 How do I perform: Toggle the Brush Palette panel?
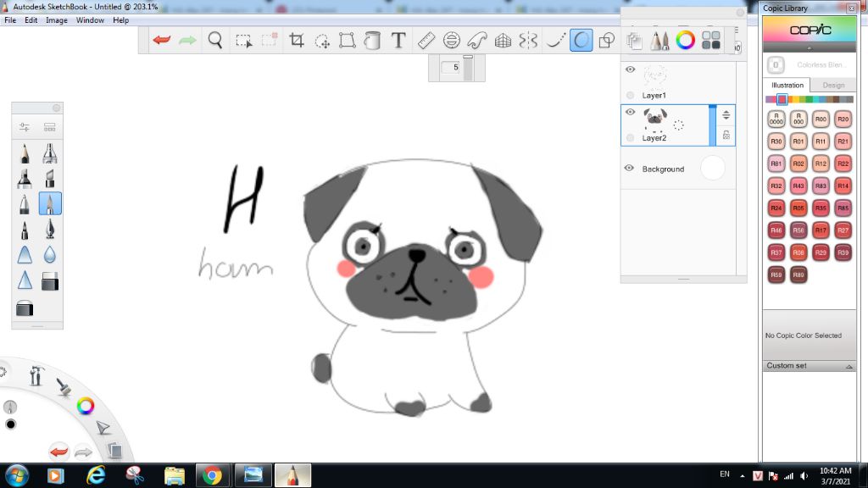[659, 40]
